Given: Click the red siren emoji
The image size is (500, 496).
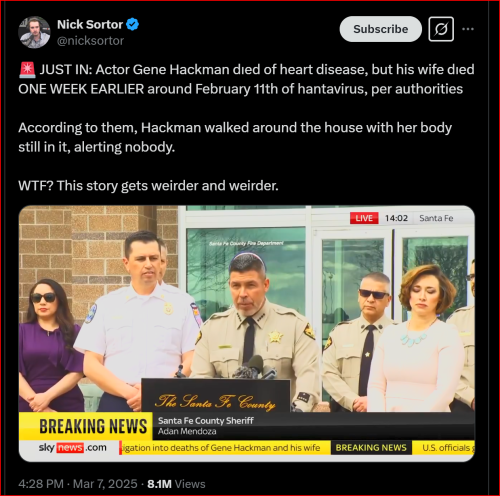Looking at the screenshot, I should 27,70.
